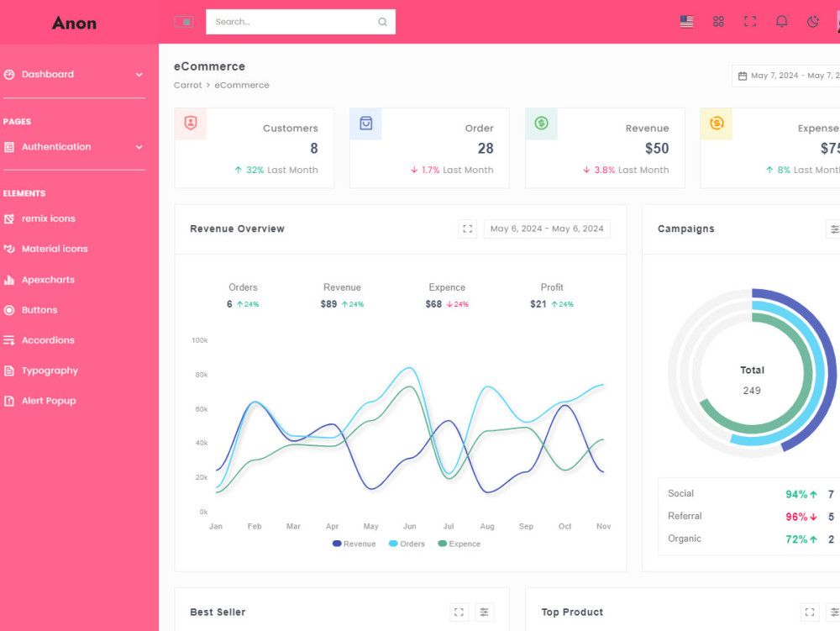The width and height of the screenshot is (840, 631).
Task: Click the Anon logo
Action: (x=75, y=23)
